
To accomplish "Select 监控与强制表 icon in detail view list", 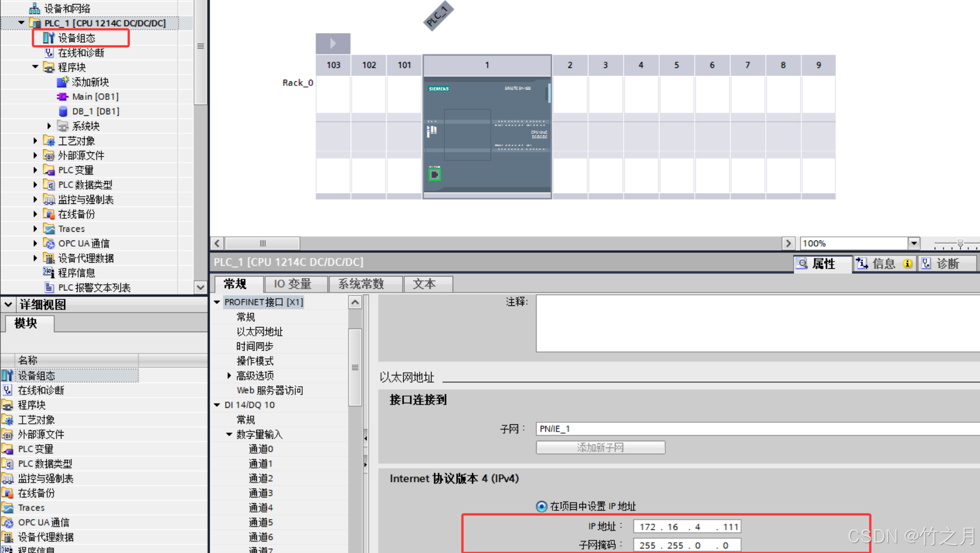I will 8,478.
